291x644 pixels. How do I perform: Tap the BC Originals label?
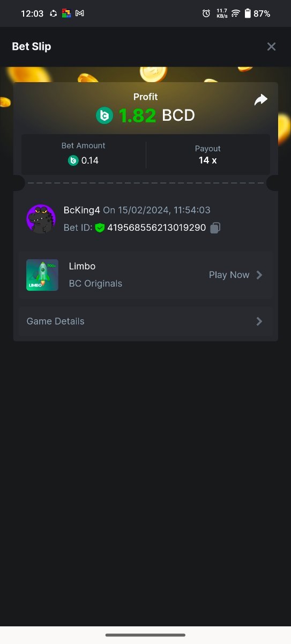tap(95, 283)
